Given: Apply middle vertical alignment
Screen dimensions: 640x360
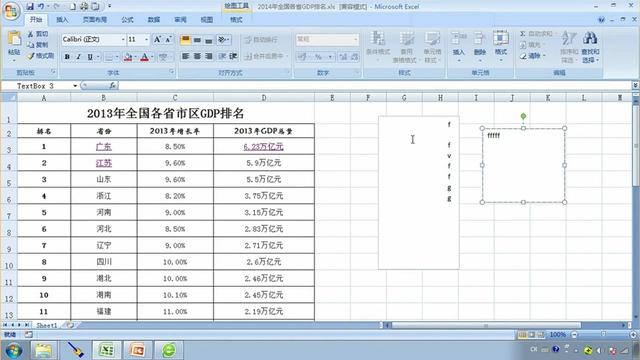Looking at the screenshot, I should [x=197, y=40].
